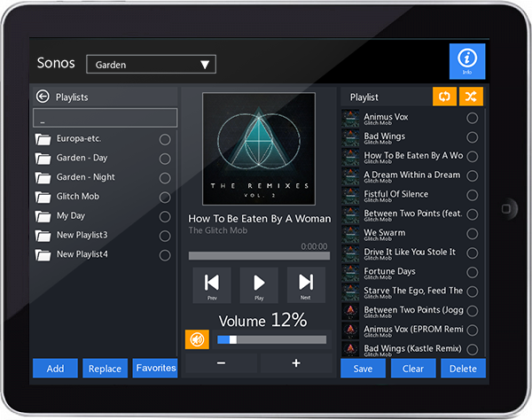Start playback with Play button

[259, 284]
